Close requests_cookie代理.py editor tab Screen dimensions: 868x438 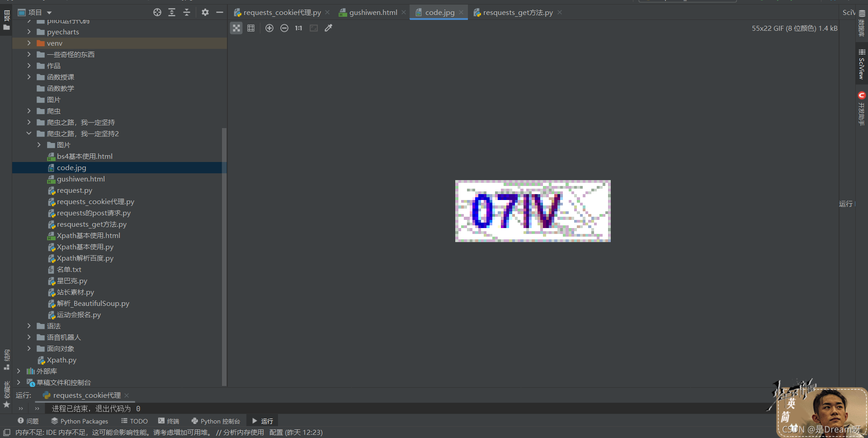pyautogui.click(x=327, y=13)
